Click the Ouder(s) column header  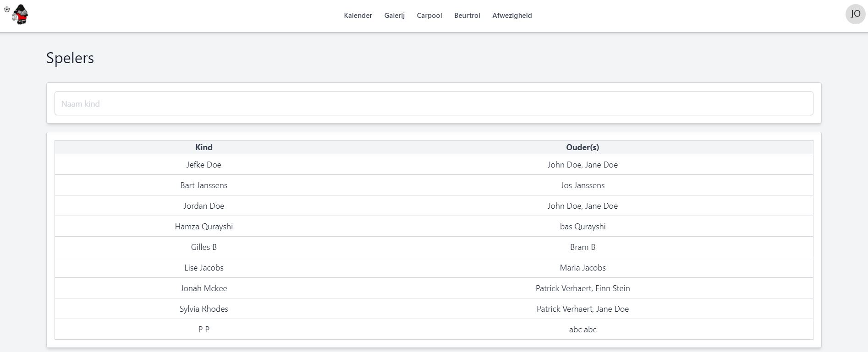[x=582, y=147]
